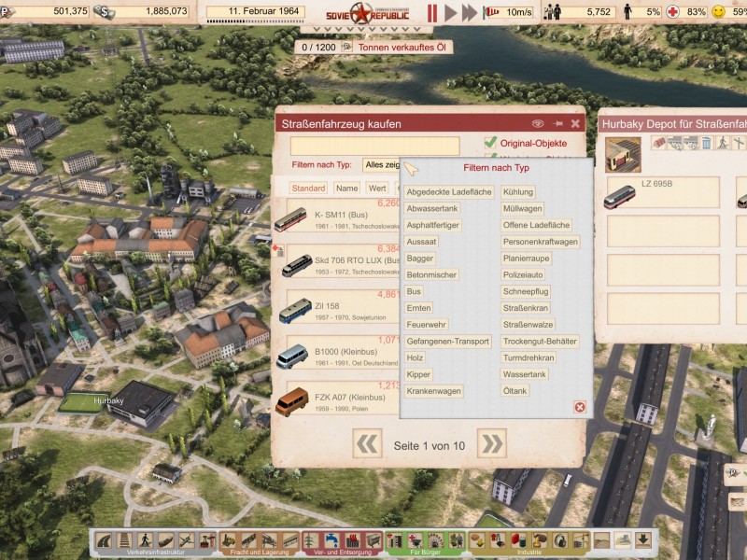Uncheck the Original-Objekte option
The image size is (747, 560).
491,141
